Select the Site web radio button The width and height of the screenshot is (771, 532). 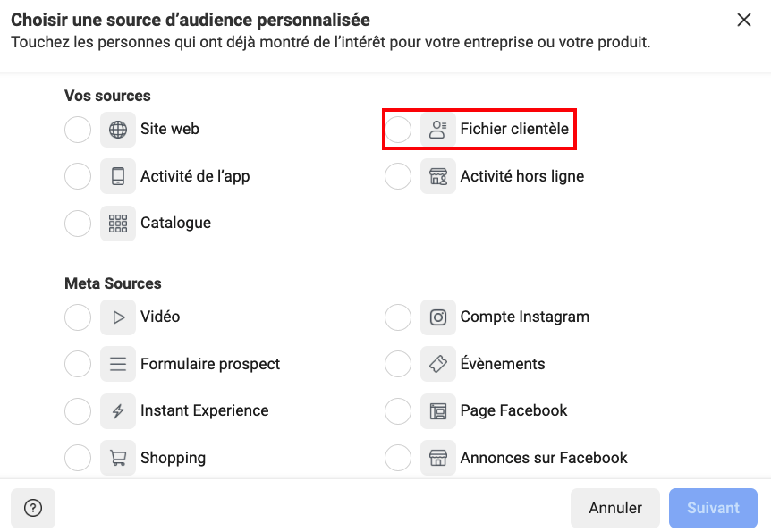tap(78, 130)
